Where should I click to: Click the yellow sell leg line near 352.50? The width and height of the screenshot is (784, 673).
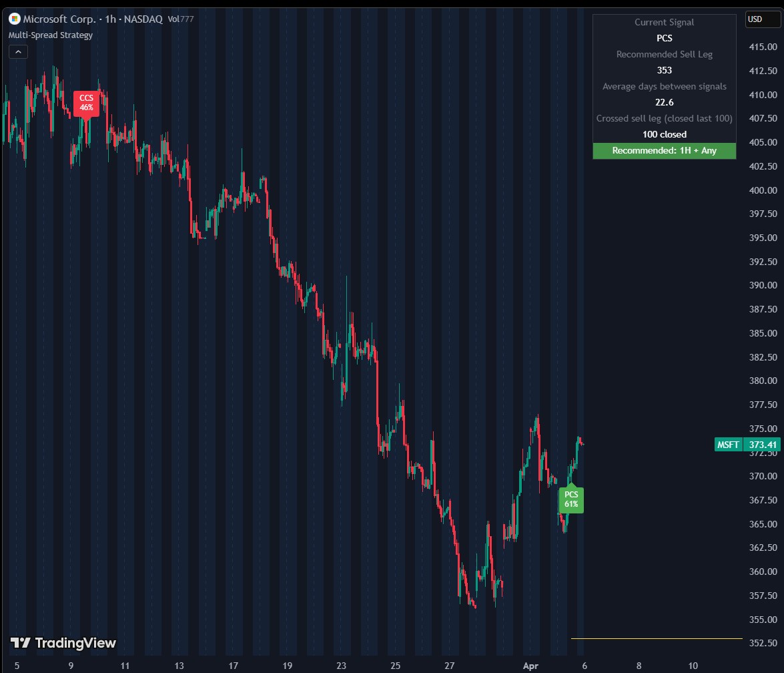656,638
